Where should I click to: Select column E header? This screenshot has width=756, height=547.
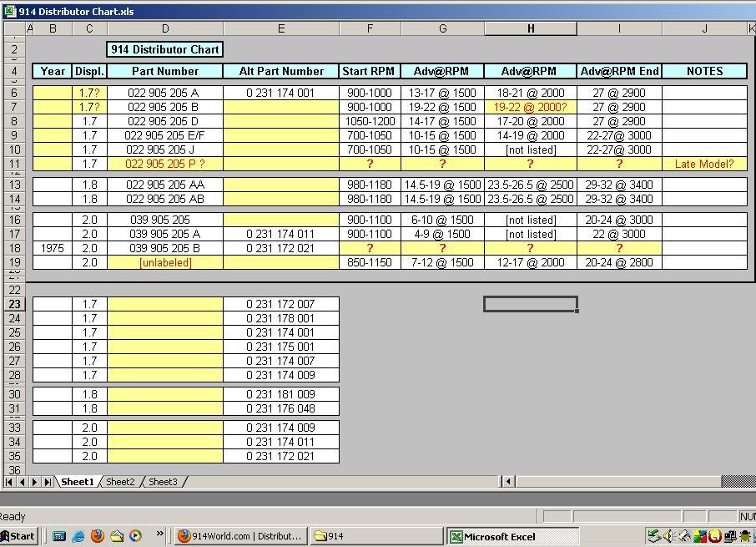(x=281, y=29)
